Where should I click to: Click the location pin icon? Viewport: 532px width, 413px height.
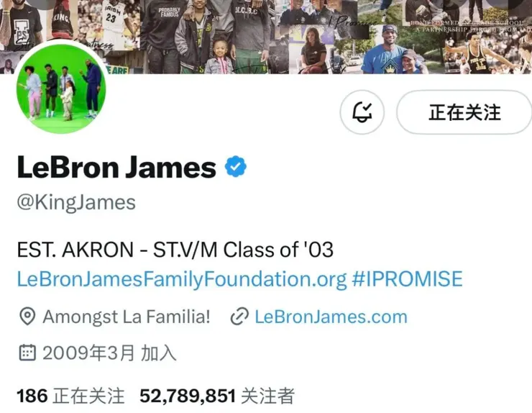tap(27, 317)
